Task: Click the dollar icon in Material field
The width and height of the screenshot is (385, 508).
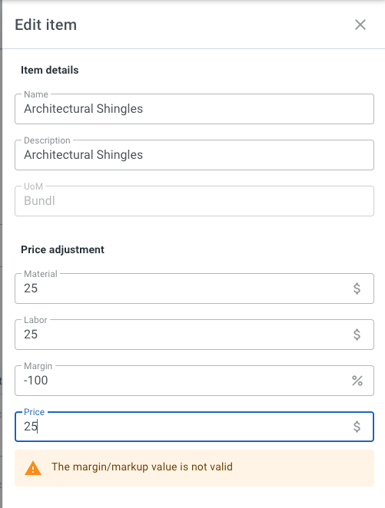Action: pyautogui.click(x=357, y=288)
